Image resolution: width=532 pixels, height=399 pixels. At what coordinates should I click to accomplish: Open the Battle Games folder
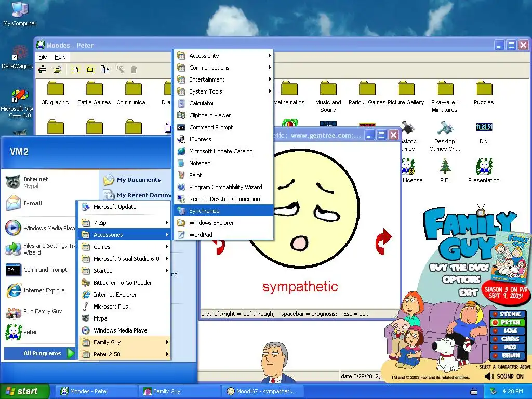(94, 93)
